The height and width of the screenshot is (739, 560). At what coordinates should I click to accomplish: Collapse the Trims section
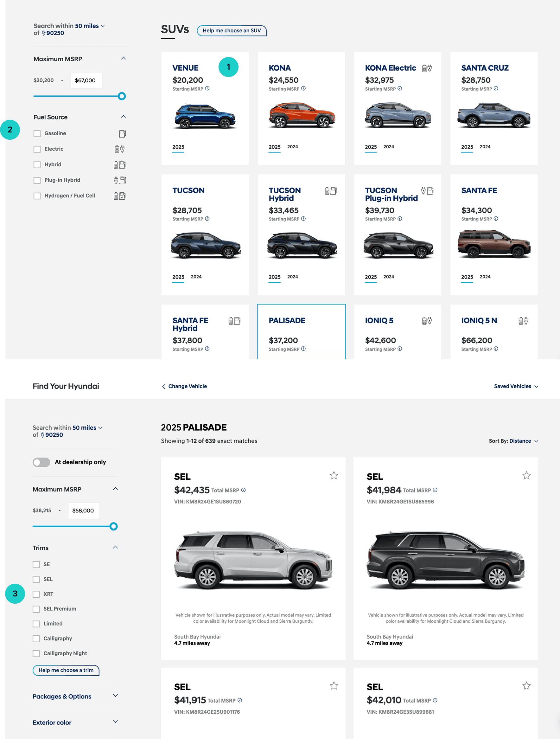tap(115, 547)
